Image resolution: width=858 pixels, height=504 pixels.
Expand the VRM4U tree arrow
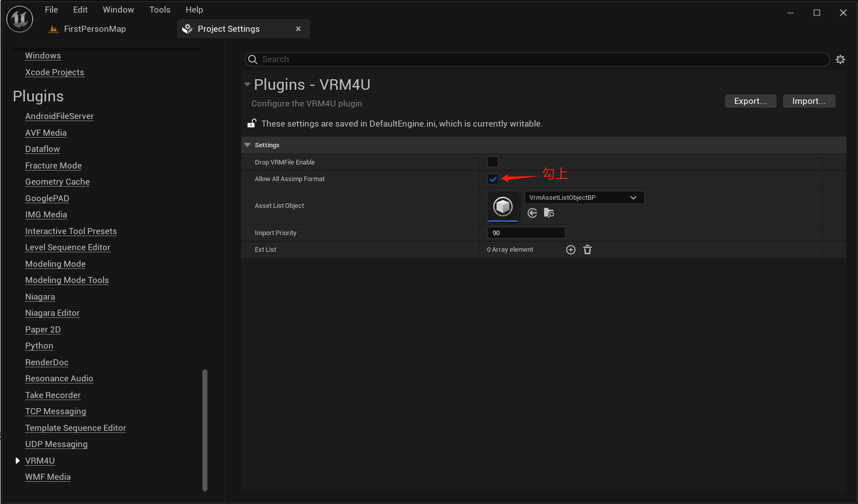[x=18, y=461]
